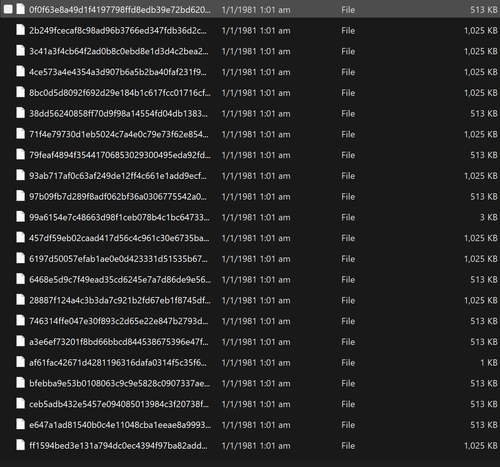
Task: Click the 1,025 KB size of 28887f124a4c3b3d…
Action: click(481, 300)
